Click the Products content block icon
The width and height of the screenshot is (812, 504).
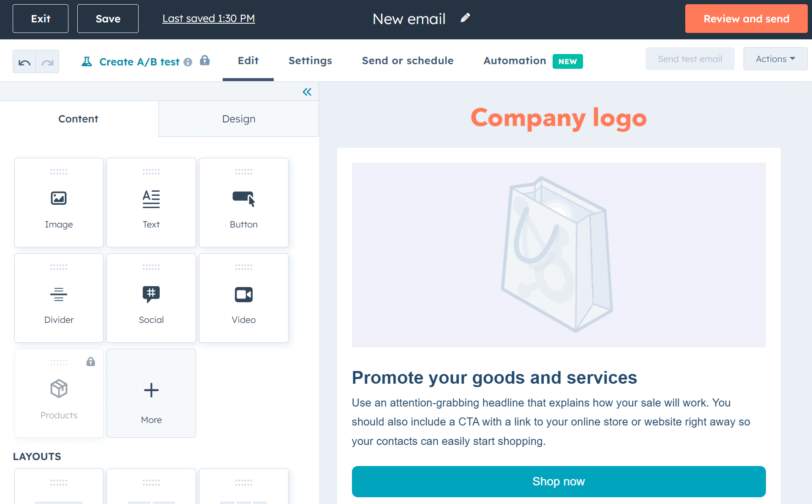58,389
